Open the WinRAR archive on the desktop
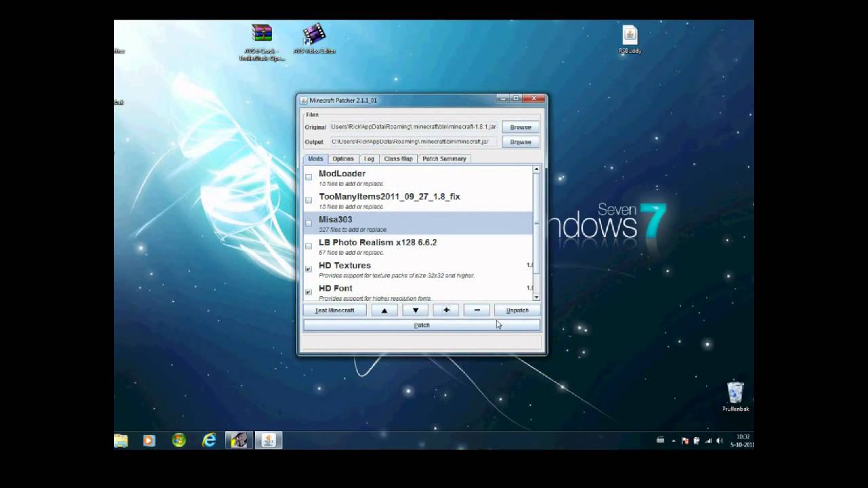Screen dimensions: 868x488 (x=262, y=34)
